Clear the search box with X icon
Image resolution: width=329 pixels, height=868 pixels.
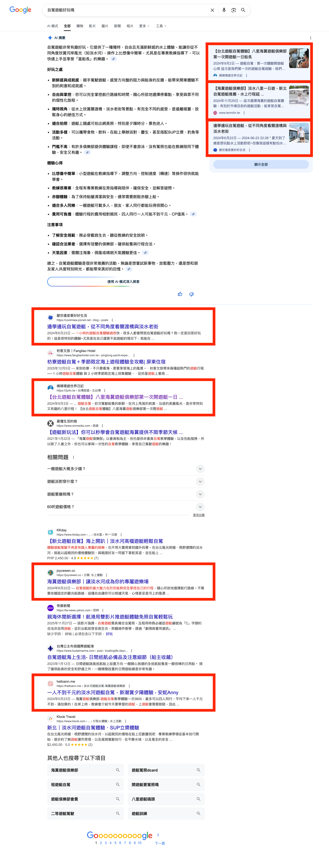pos(212,10)
